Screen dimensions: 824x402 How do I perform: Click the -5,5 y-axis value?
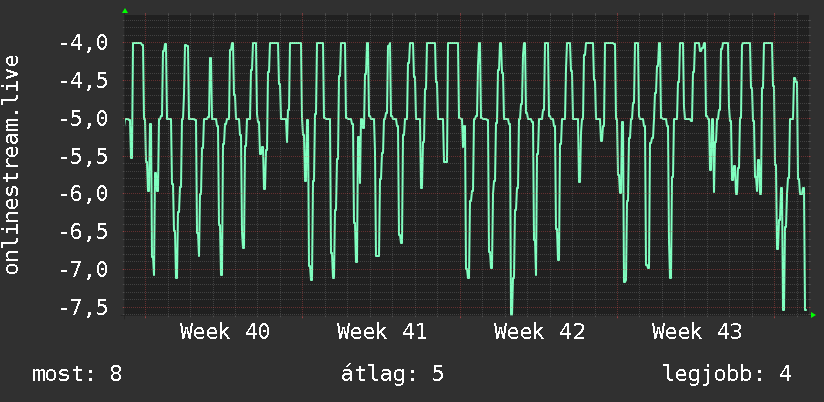[84, 156]
